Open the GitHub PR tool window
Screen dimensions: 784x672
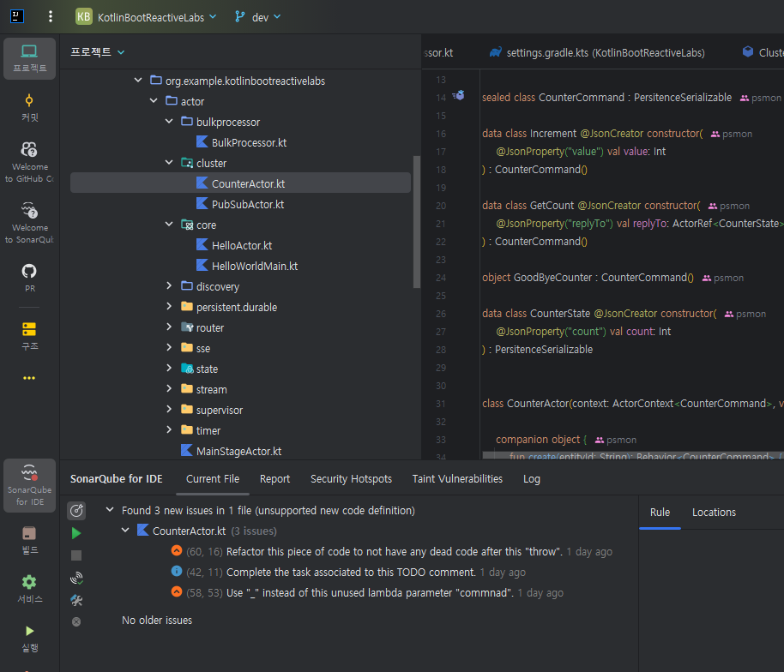pos(29,278)
